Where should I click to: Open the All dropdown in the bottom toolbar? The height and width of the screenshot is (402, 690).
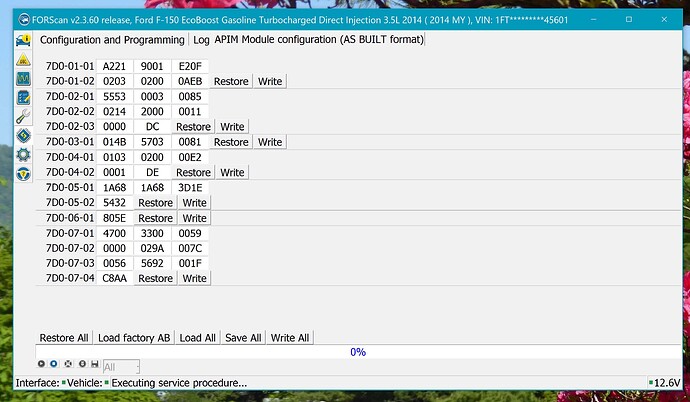[121, 367]
